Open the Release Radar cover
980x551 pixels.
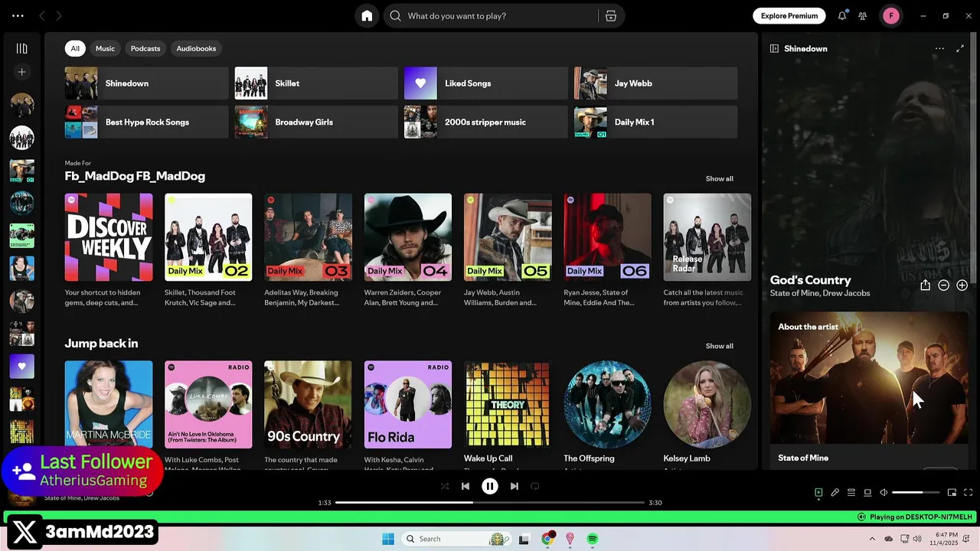point(707,237)
